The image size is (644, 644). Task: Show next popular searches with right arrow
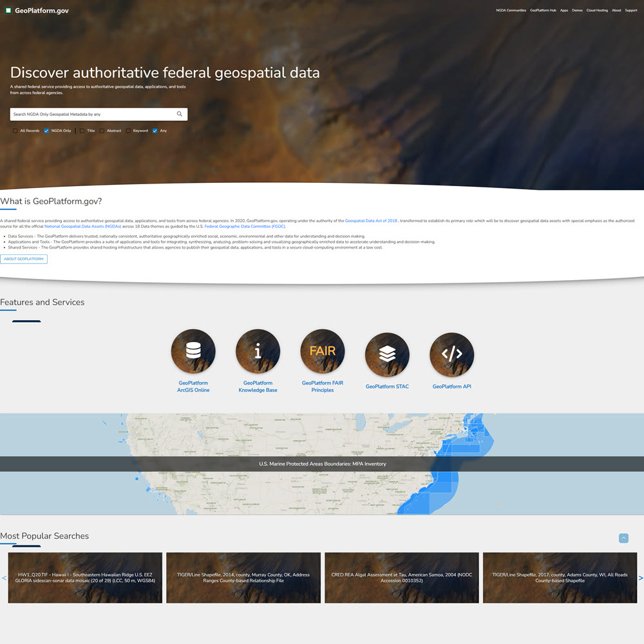640,578
